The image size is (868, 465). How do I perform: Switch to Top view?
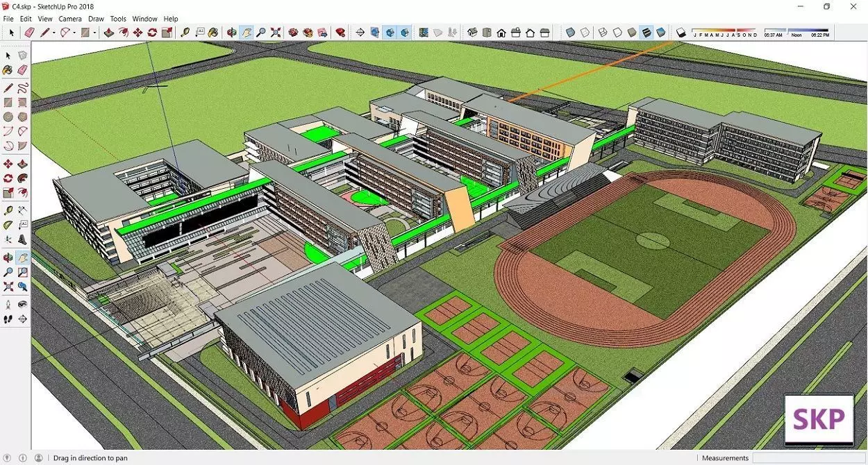pyautogui.click(x=487, y=32)
